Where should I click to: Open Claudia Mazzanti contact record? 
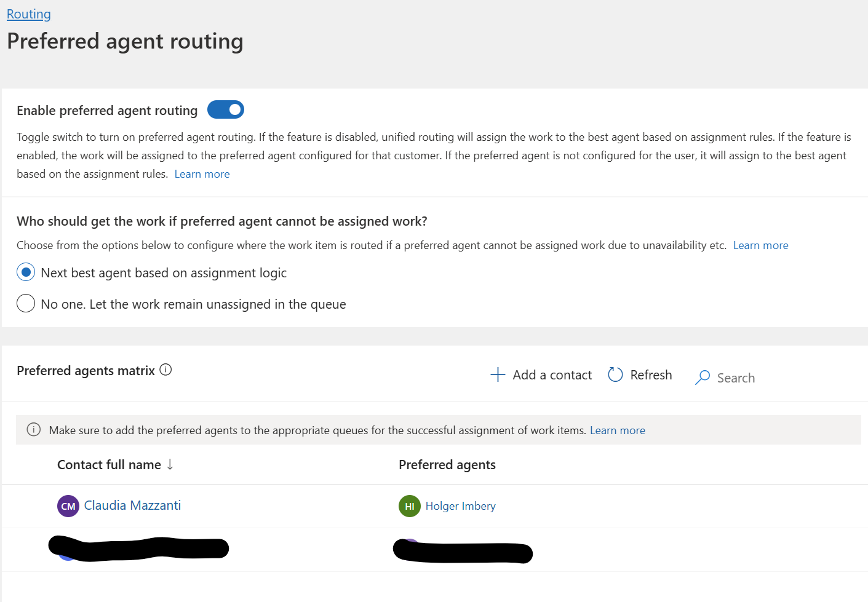coord(132,505)
